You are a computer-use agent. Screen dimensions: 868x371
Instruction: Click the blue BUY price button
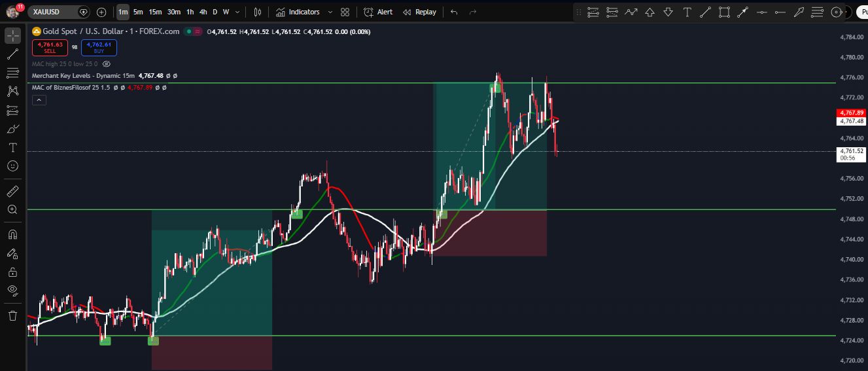coord(99,47)
